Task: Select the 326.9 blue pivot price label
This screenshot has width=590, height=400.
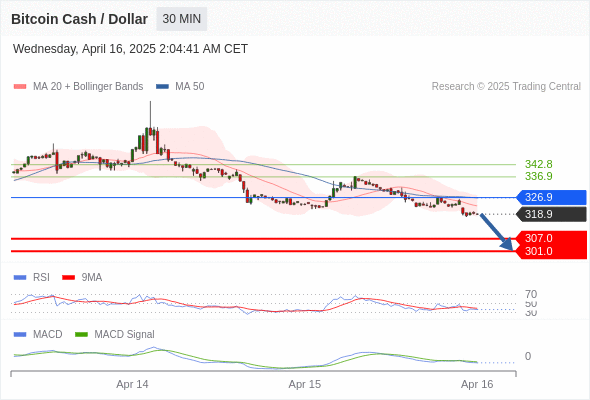Action: point(551,197)
